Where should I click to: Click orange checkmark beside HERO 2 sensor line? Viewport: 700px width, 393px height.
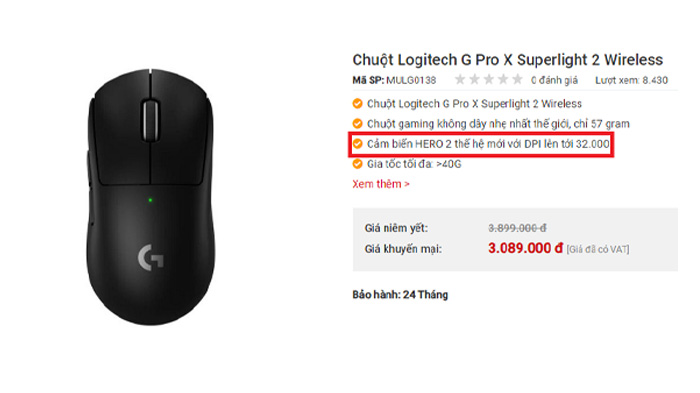(x=358, y=144)
